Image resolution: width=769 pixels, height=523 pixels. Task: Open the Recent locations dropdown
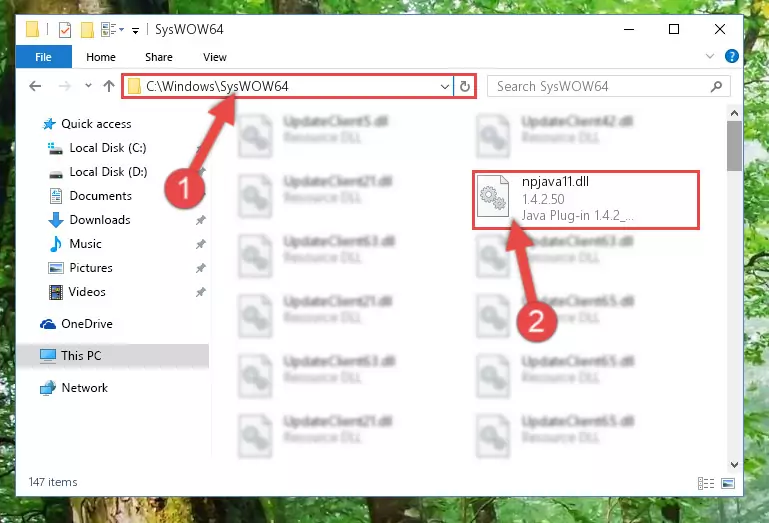click(88, 86)
